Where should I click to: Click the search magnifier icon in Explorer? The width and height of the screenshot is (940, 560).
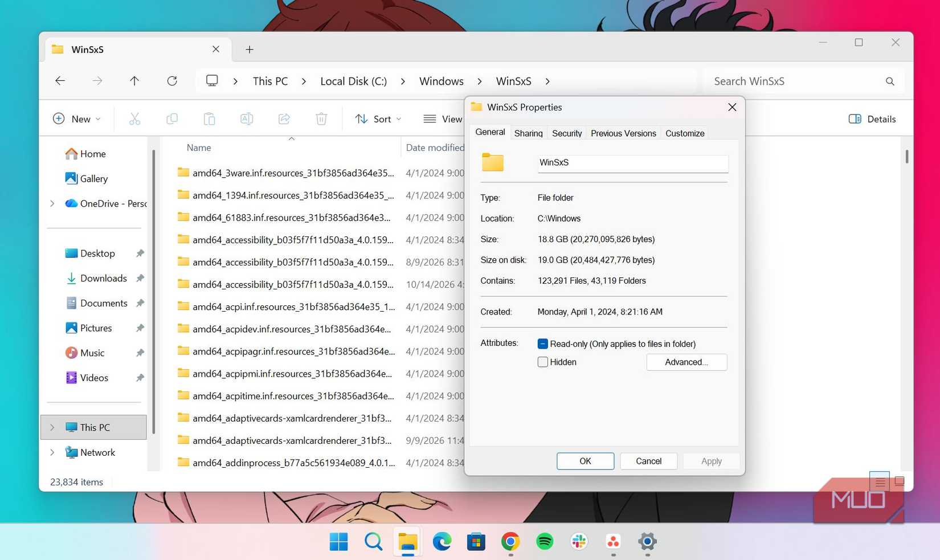(x=890, y=81)
